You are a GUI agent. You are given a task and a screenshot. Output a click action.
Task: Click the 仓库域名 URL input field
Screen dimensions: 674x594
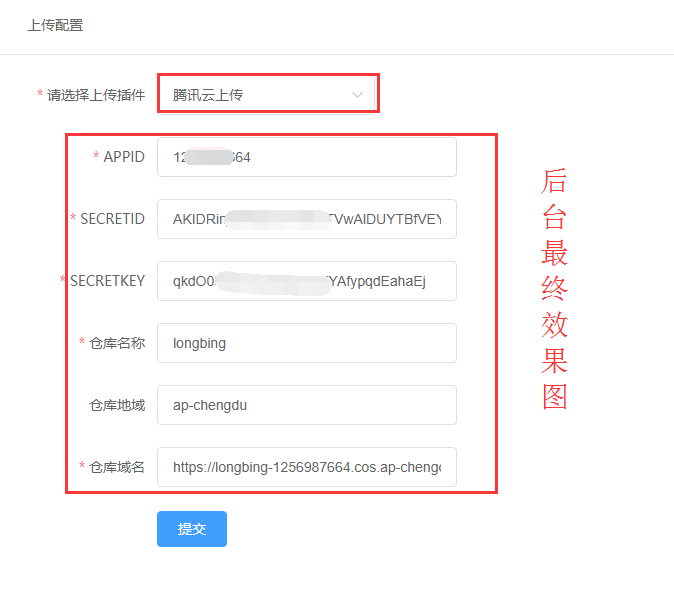tap(306, 467)
